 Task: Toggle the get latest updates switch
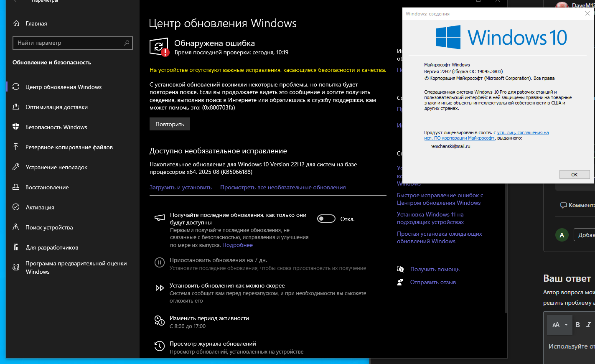point(326,219)
